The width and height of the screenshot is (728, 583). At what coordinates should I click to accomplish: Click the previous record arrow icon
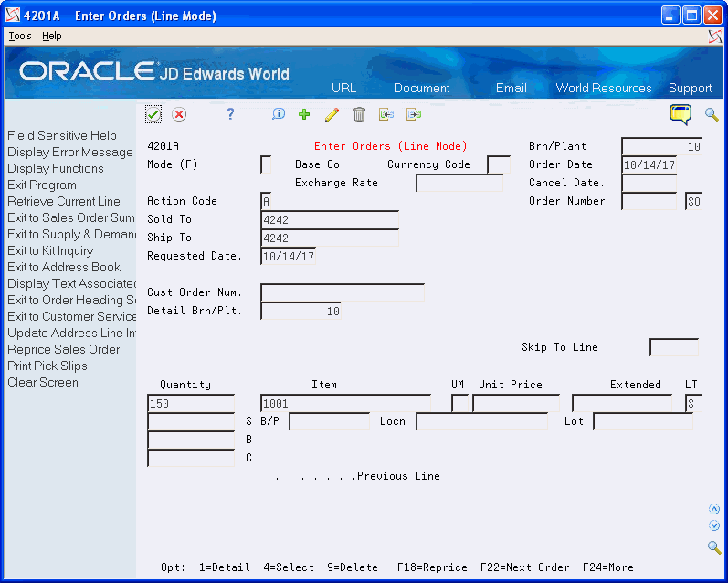coord(385,114)
